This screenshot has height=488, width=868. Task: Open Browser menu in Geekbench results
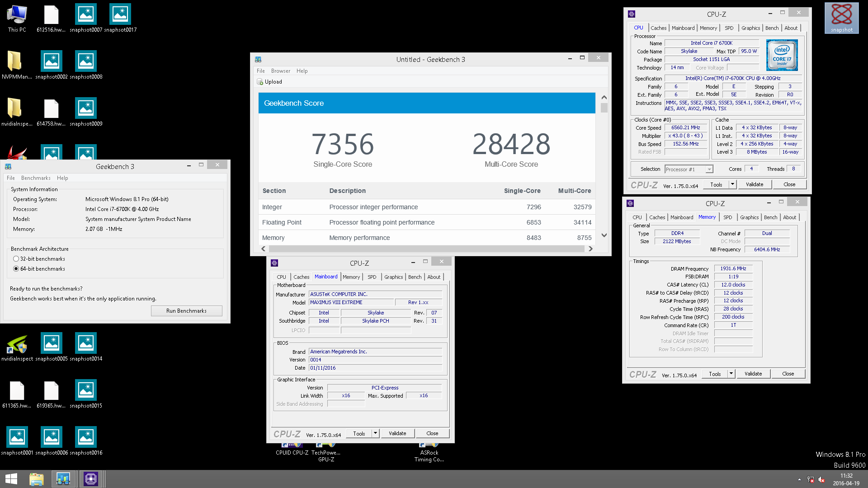pyautogui.click(x=281, y=71)
